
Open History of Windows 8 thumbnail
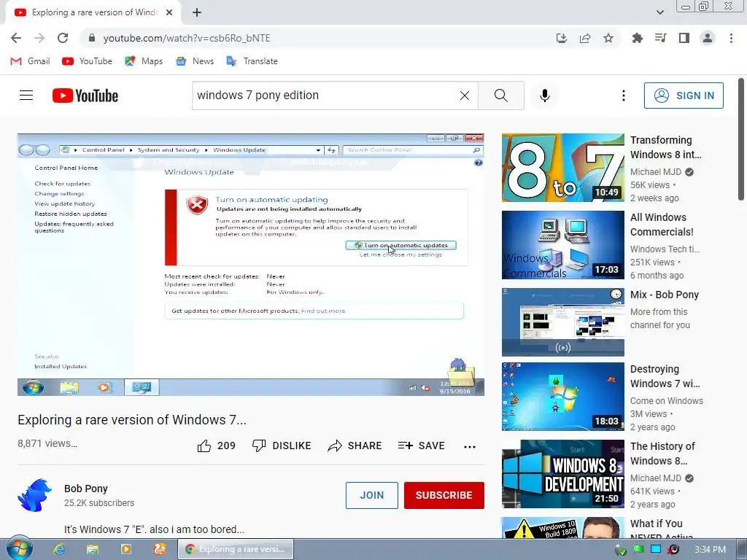(562, 474)
